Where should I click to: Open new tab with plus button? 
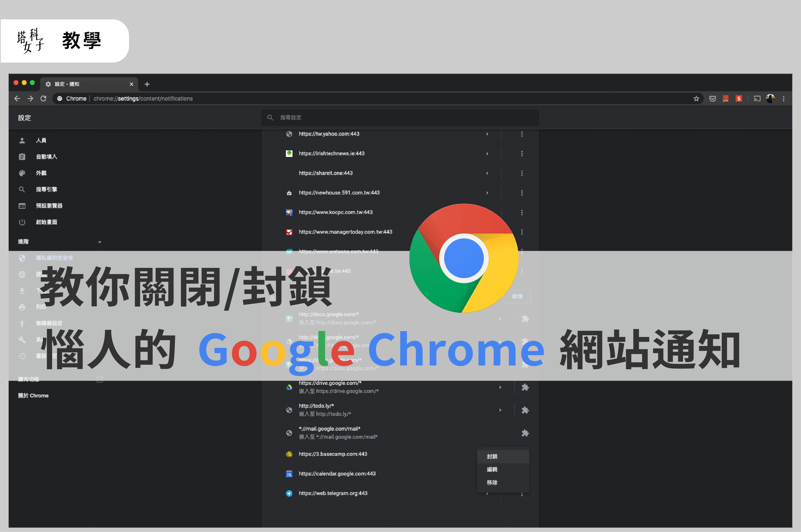tap(147, 84)
